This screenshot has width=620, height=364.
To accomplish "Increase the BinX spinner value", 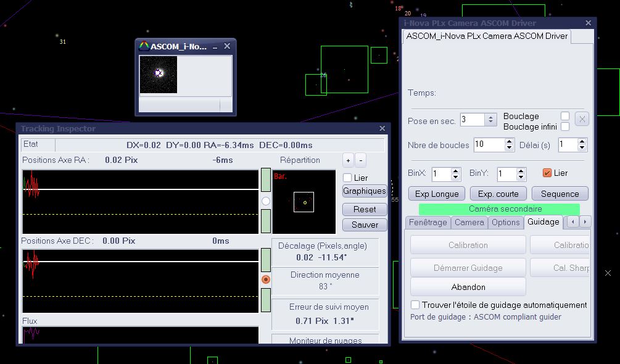I will pos(455,170).
